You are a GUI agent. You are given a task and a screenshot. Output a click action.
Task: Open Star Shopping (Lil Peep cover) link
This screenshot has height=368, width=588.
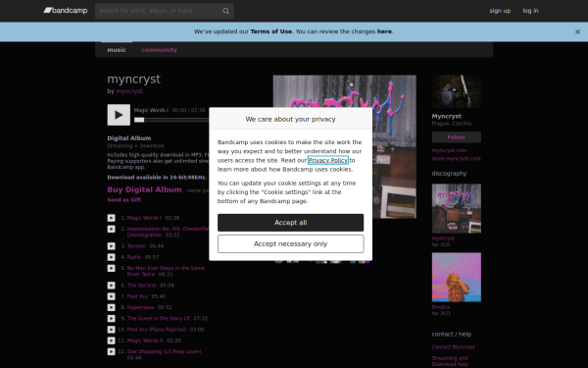pyautogui.click(x=164, y=351)
